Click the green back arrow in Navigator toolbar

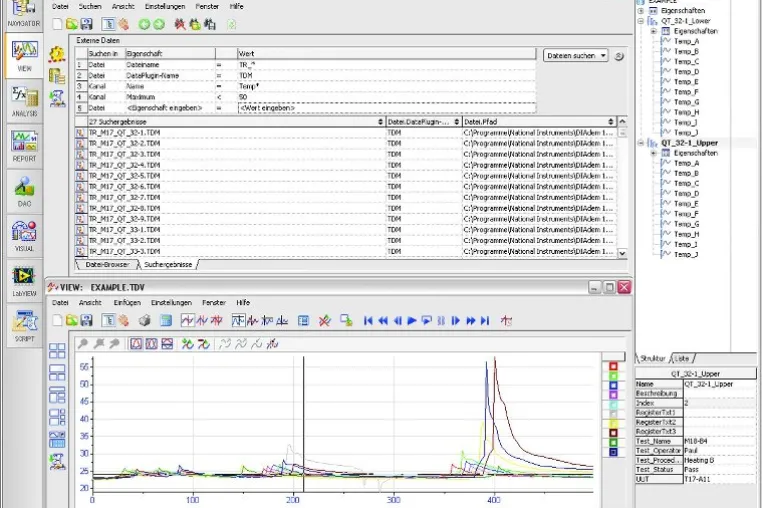(144, 24)
